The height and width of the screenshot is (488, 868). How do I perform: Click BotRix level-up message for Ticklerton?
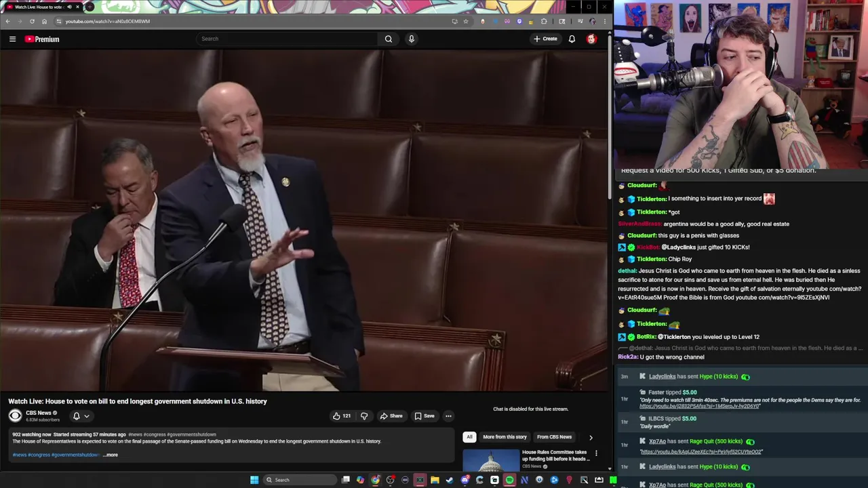[688, 337]
